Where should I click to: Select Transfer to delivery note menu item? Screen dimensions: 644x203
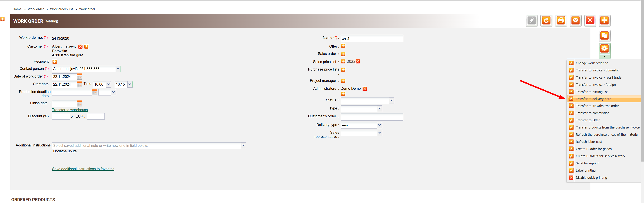point(593,99)
